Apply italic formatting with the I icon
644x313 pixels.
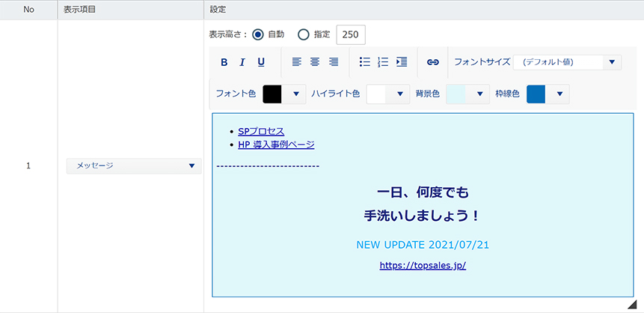click(242, 62)
